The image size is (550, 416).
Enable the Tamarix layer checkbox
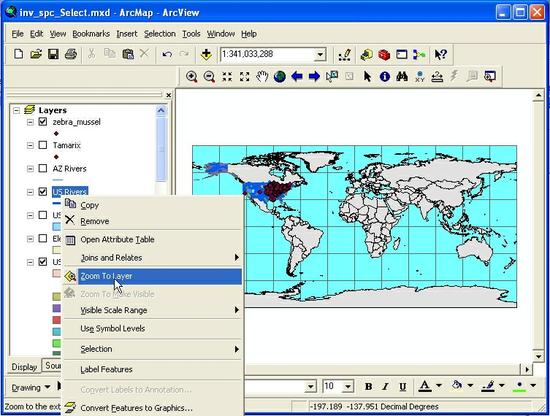click(x=43, y=145)
